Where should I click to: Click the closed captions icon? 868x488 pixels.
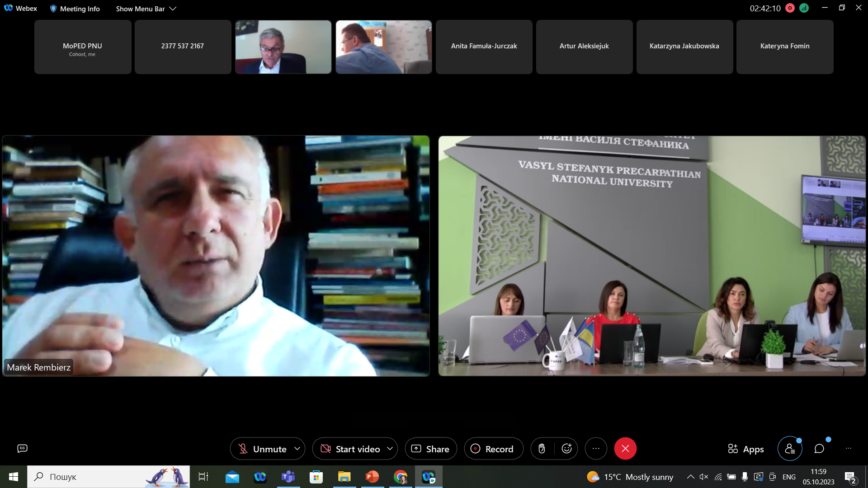tap(22, 448)
